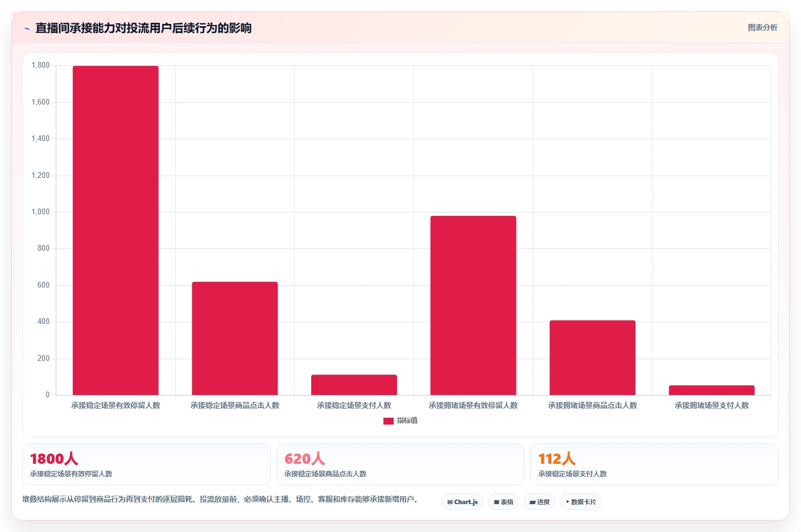Click the 承接稳定场景有效停留人数 bar
The image size is (801, 532).
pos(115,230)
